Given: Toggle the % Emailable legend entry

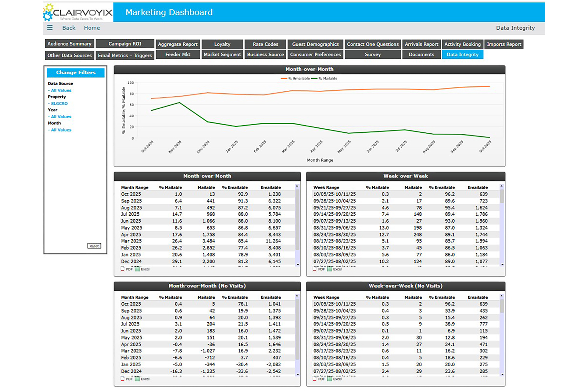Looking at the screenshot, I should (295, 78).
